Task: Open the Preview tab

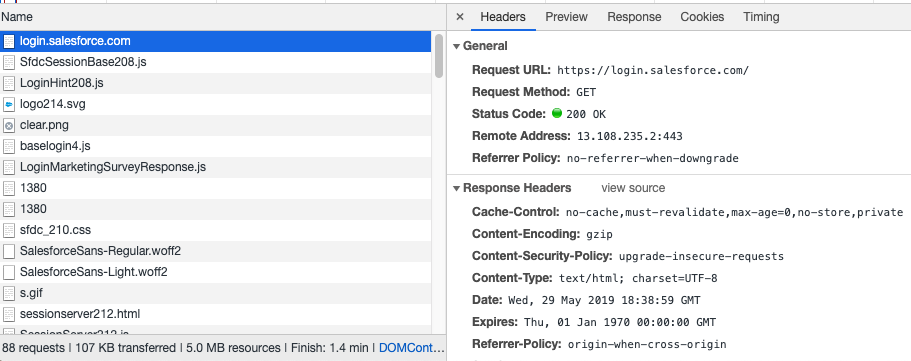Action: pyautogui.click(x=566, y=17)
